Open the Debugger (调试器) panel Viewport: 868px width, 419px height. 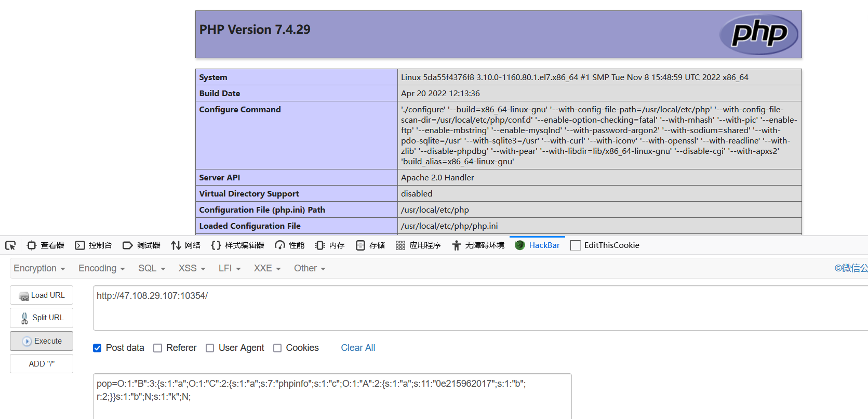tap(141, 245)
